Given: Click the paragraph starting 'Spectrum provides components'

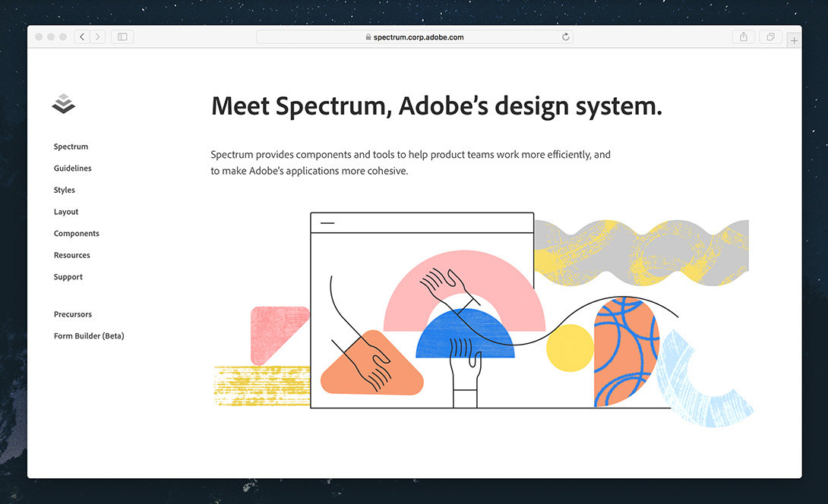Looking at the screenshot, I should point(410,162).
